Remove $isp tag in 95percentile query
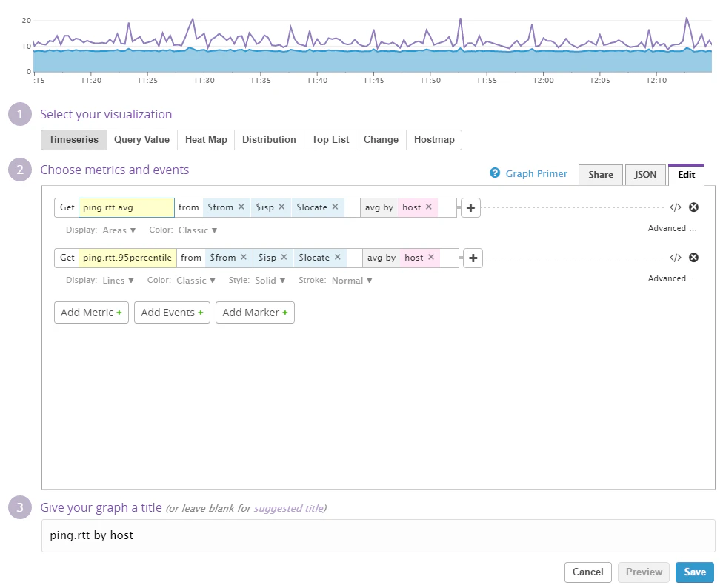Screen dimensions: 723x588 [284, 257]
